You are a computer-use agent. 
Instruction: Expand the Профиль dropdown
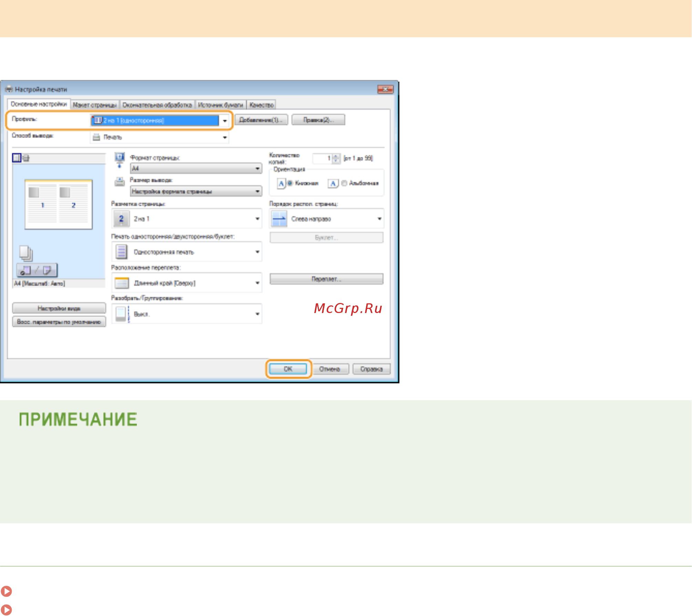tap(225, 121)
